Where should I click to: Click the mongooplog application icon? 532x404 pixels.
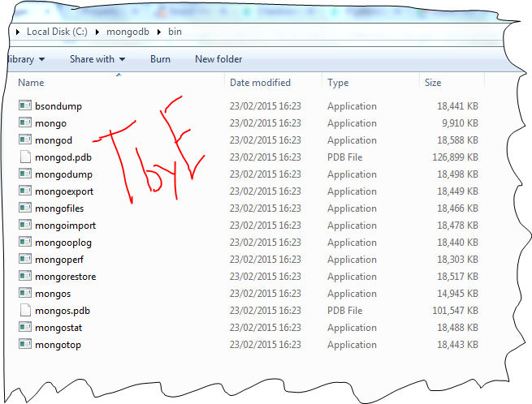pos(25,242)
